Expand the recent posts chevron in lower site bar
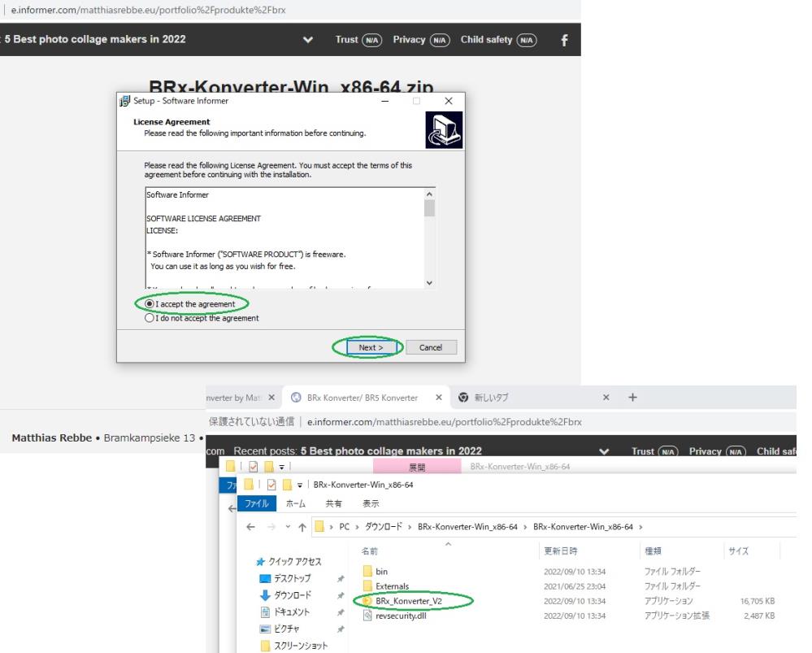Screen dimensions: 812x653 [604, 451]
